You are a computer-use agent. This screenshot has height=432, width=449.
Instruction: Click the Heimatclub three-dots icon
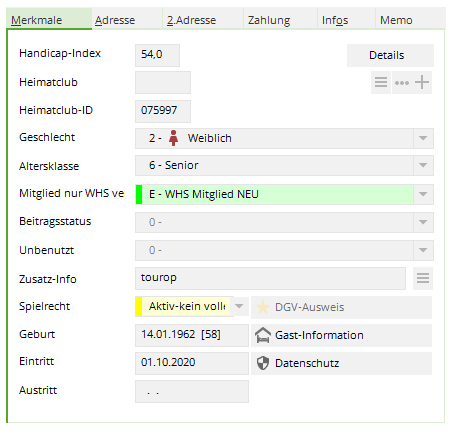402,83
